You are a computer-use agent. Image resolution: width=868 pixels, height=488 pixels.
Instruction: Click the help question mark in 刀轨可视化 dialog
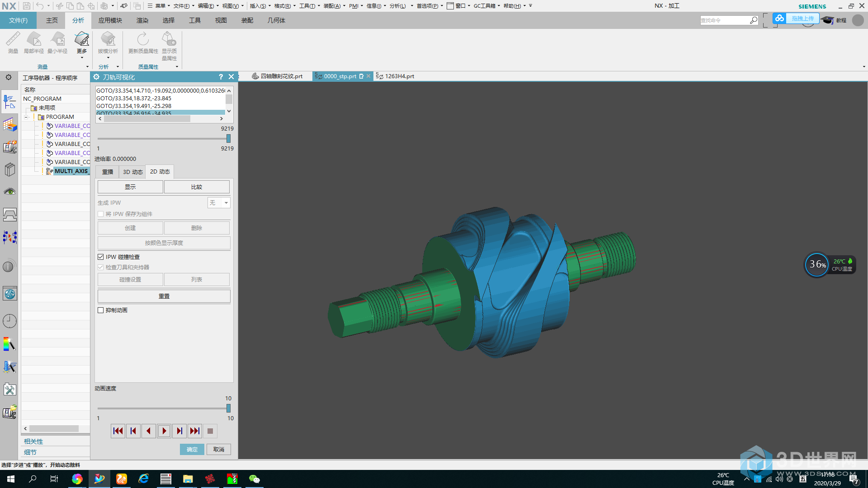coord(221,77)
